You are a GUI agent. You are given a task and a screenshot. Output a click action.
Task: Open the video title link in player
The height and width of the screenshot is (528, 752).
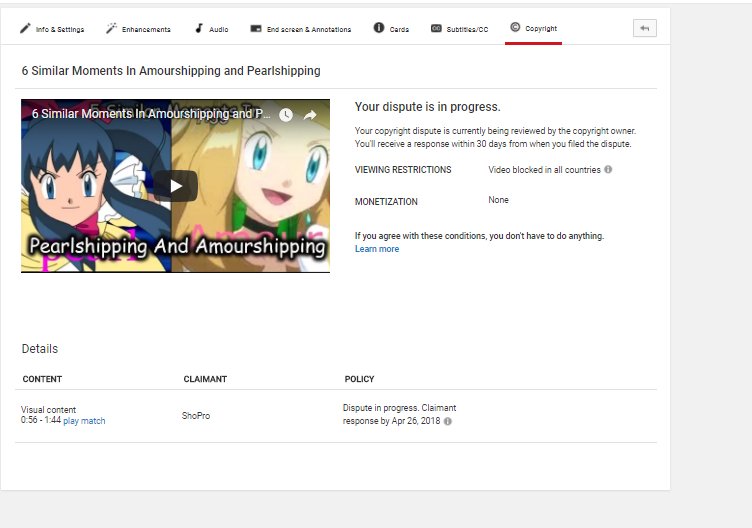(x=151, y=114)
